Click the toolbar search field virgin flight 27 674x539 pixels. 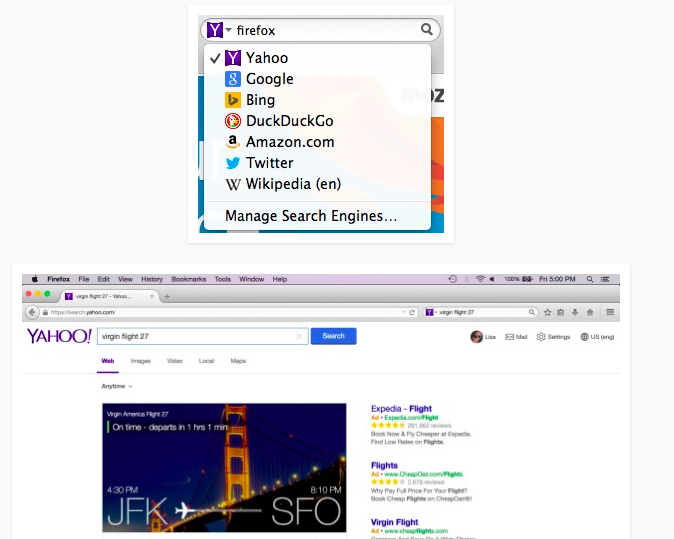click(482, 312)
